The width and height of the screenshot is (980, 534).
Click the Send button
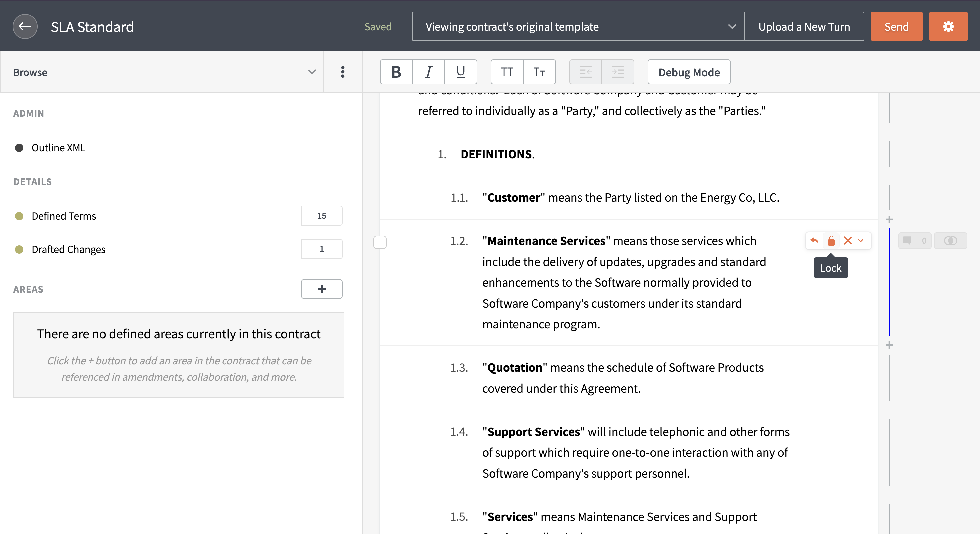pos(896,26)
